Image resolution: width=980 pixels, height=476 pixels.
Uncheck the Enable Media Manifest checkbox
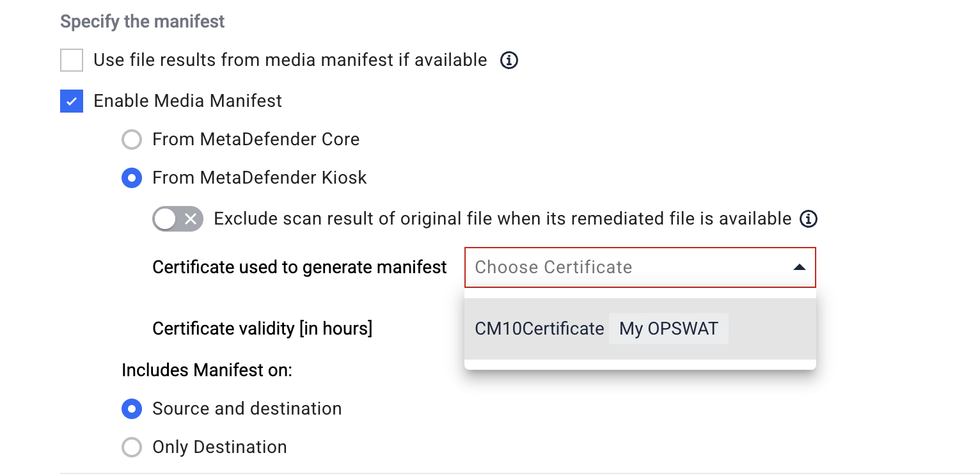[x=72, y=101]
